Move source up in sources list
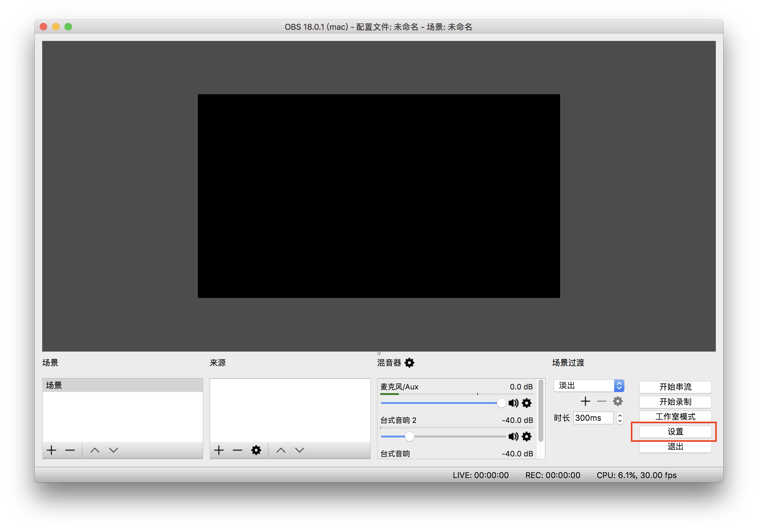The width and height of the screenshot is (758, 532). point(281,450)
